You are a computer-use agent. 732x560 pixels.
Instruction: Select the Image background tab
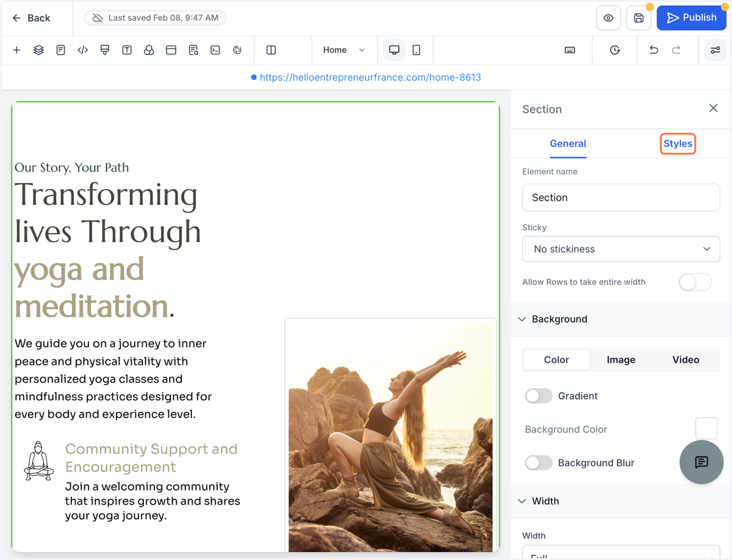(621, 360)
